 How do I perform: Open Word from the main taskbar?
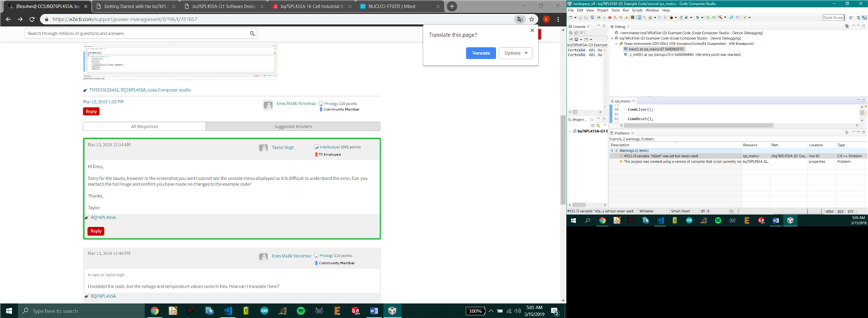tap(374, 310)
